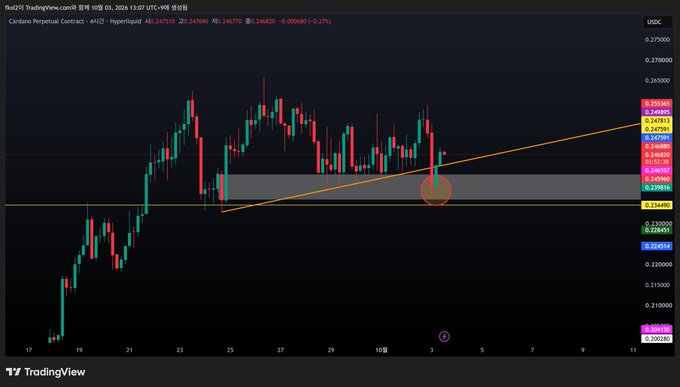
Task: Select the green 0.228451 price label
Action: pyautogui.click(x=657, y=230)
